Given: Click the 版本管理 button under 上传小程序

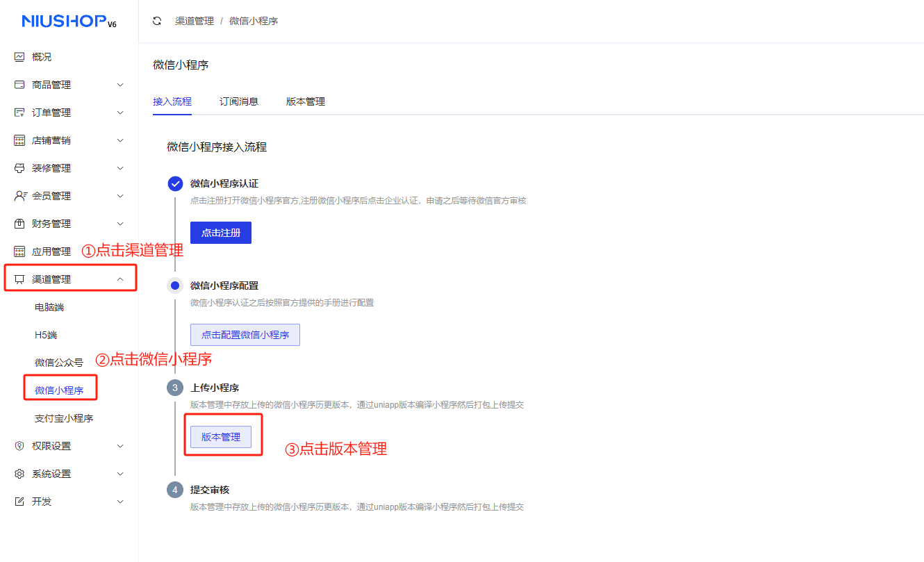Looking at the screenshot, I should [221, 437].
